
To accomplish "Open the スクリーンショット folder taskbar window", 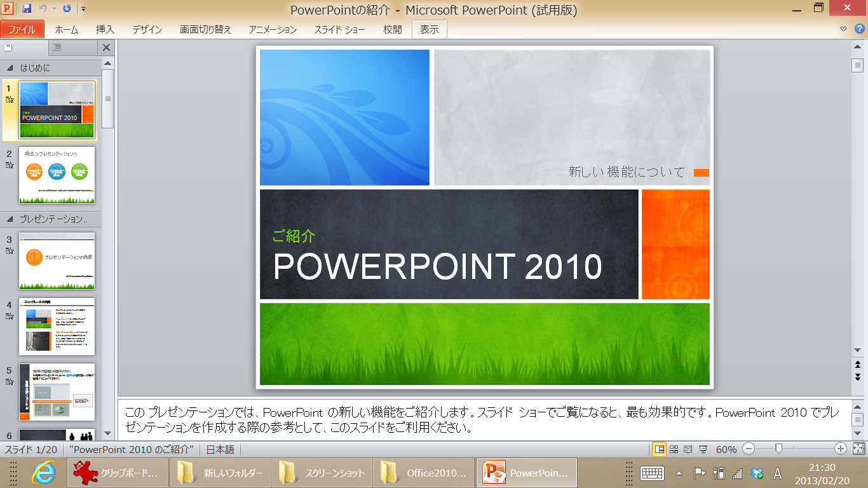I will [322, 473].
